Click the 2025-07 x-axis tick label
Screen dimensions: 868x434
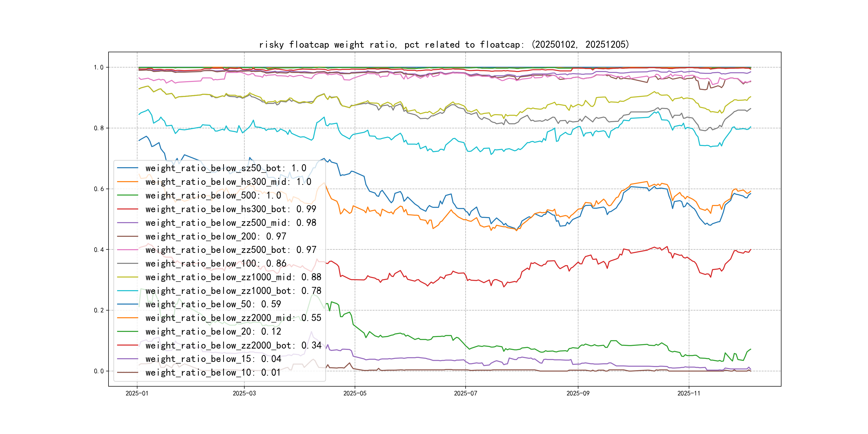point(465,394)
